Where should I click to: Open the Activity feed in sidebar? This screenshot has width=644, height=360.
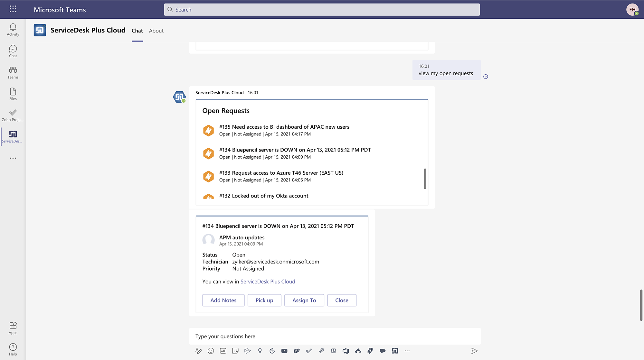tap(13, 30)
